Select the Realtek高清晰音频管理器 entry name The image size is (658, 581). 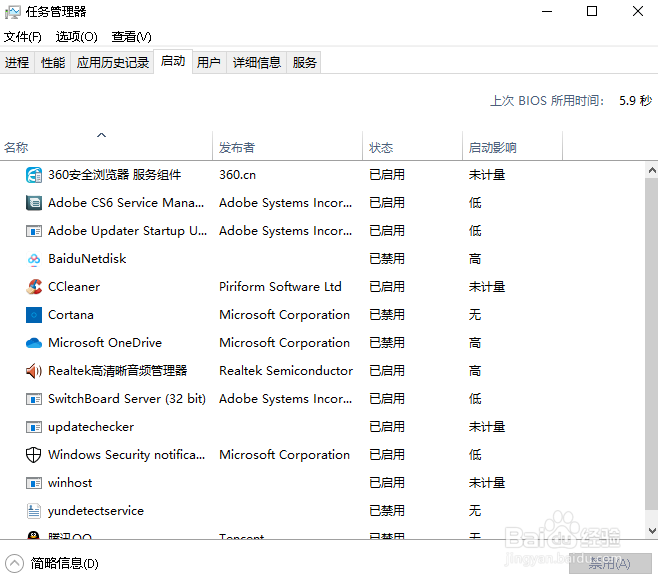tap(118, 371)
